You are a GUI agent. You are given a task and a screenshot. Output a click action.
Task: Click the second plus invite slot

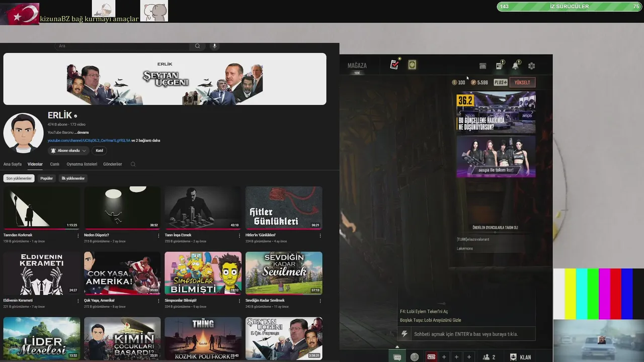coord(456,357)
